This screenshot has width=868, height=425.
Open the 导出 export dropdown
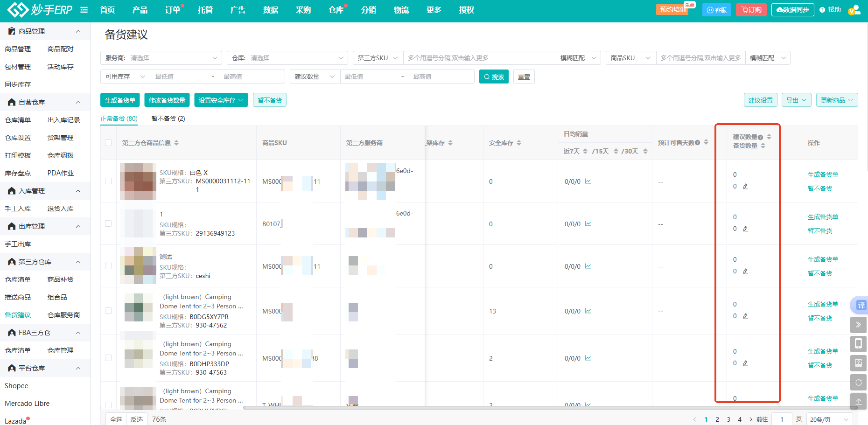(796, 100)
